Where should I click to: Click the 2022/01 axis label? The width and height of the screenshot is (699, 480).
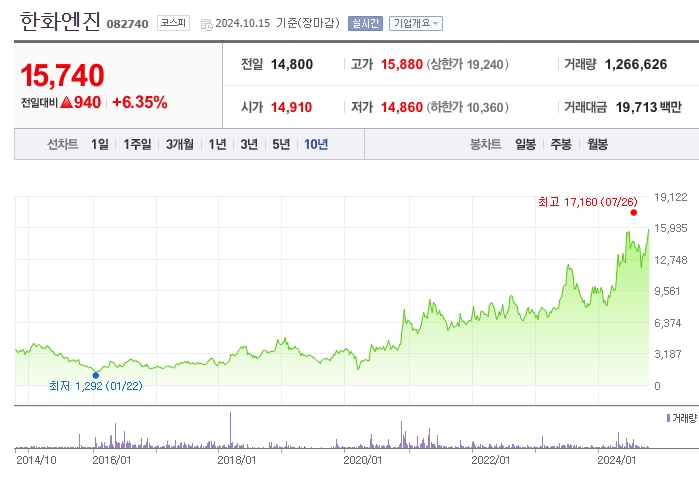click(x=490, y=460)
